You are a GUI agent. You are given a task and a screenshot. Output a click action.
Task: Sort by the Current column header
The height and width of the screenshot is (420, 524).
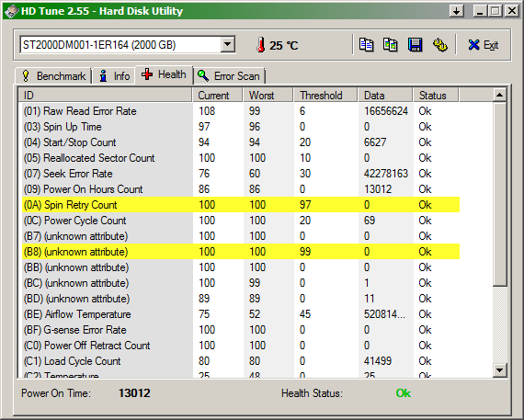point(218,96)
